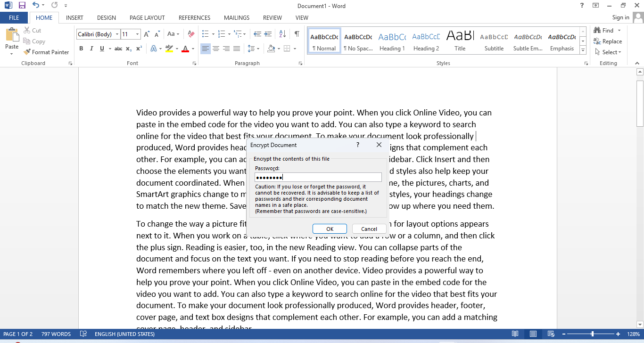Open the font name dropdown
This screenshot has width=644, height=343.
116,34
